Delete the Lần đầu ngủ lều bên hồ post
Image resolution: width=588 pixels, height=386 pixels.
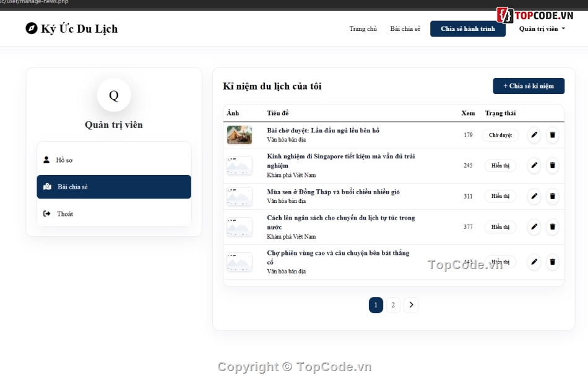552,135
